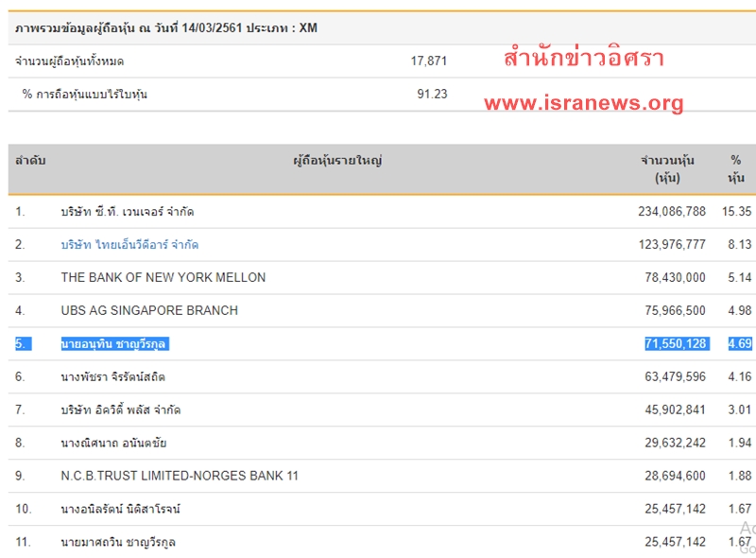The width and height of the screenshot is (756, 558).
Task: Select N.C.B.TRUST LIMITED-NORGES BANK 11 entry
Action: 180,476
